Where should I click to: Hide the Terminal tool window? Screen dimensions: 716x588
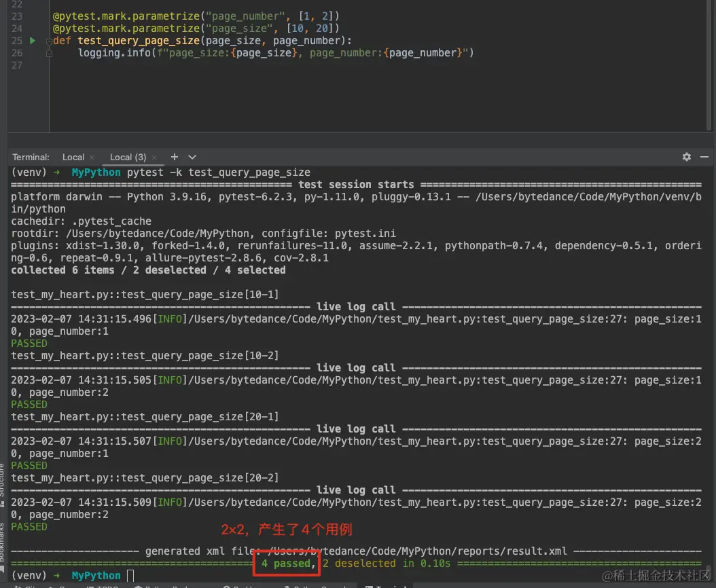click(x=704, y=157)
